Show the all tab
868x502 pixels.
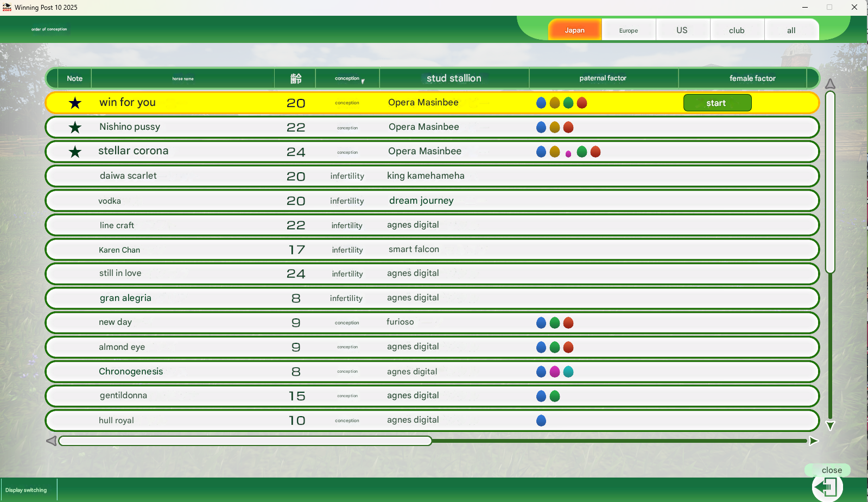click(x=791, y=30)
